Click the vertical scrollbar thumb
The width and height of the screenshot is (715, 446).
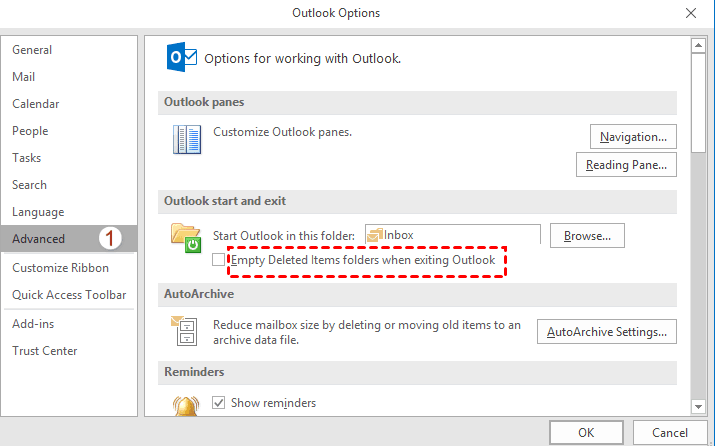click(x=698, y=103)
